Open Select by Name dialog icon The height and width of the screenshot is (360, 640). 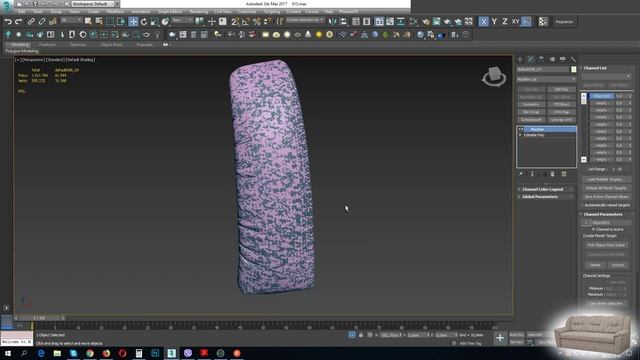point(99,21)
